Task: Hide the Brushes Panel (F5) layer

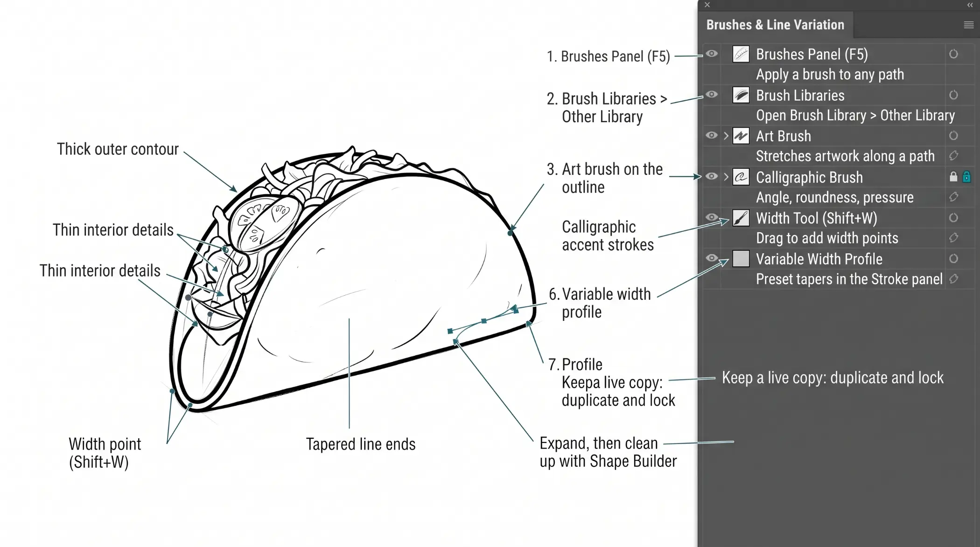Action: 711,54
